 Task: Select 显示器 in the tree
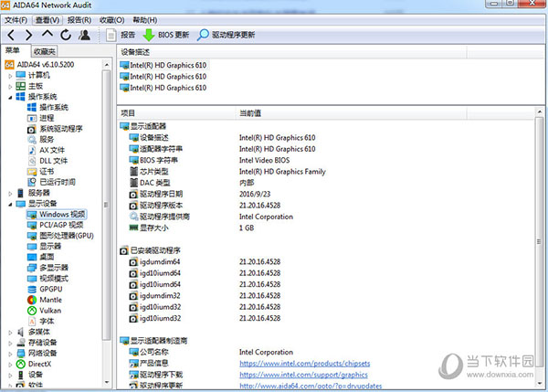point(45,246)
